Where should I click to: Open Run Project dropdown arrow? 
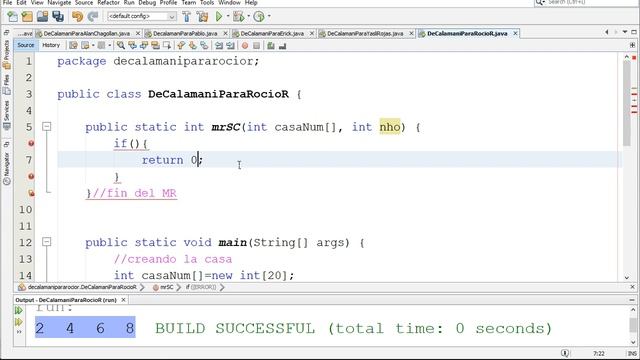228,16
